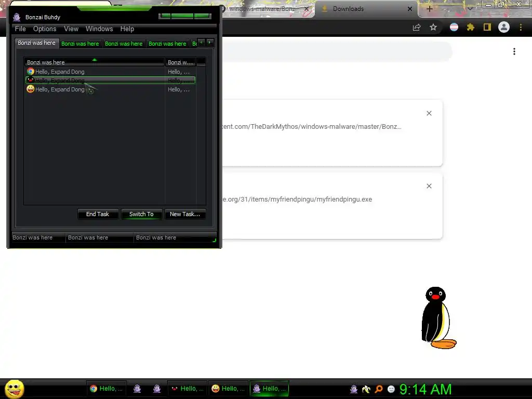Open the File menu in Bonzai Buhdy
Screen dimensions: 532x399
point(20,29)
